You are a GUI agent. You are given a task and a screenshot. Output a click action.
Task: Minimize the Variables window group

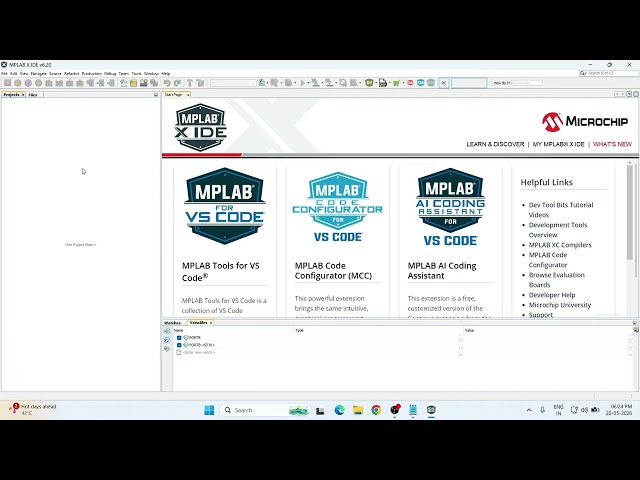635,322
